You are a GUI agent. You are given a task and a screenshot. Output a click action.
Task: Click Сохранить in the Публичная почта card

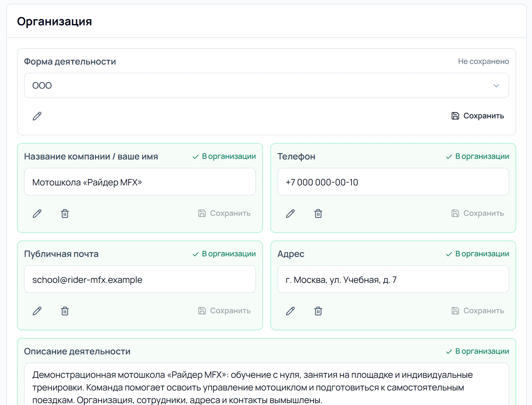[x=224, y=311]
